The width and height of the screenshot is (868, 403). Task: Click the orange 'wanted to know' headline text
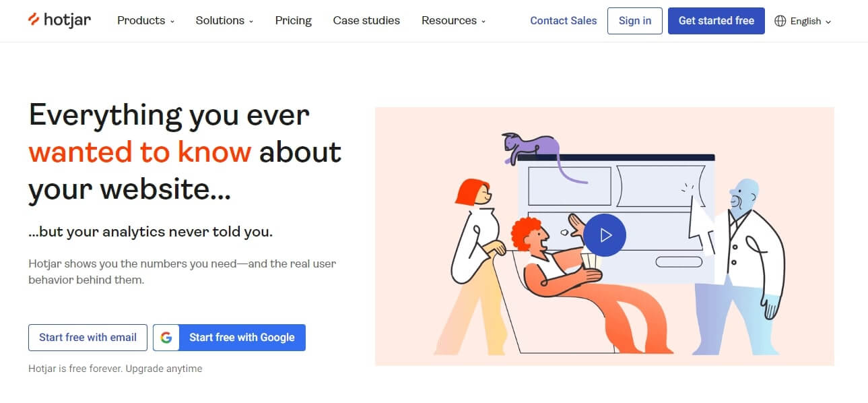coord(140,152)
